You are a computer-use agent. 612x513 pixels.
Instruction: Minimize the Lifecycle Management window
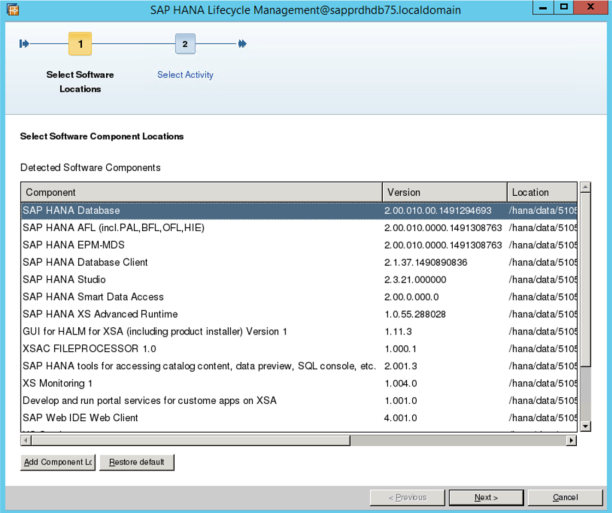pos(543,8)
